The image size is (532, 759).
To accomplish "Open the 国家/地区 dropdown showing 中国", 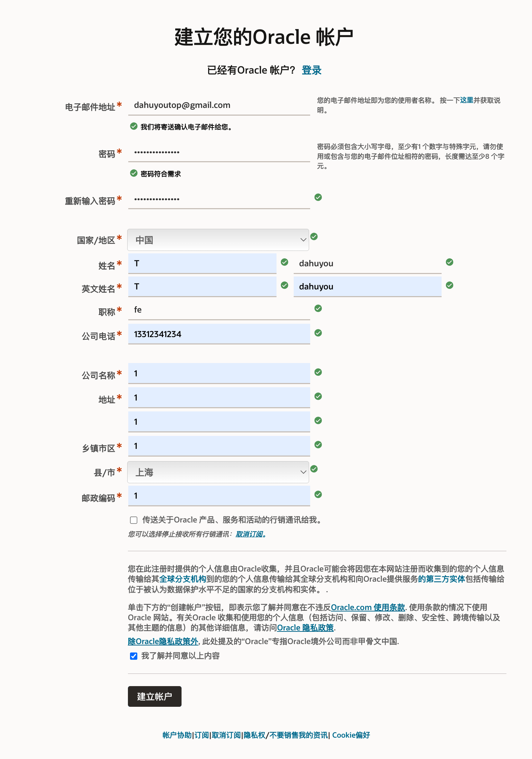I will pyautogui.click(x=218, y=240).
